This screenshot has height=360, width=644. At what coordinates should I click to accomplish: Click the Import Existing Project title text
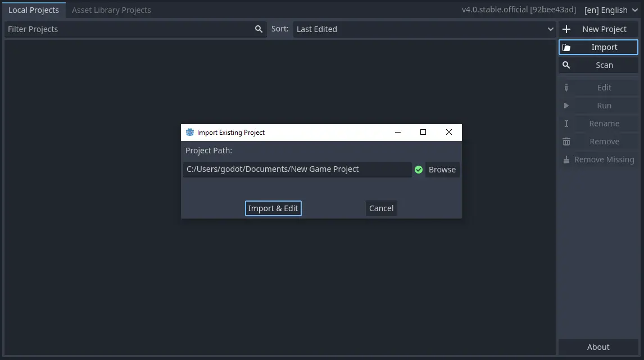[231, 133]
